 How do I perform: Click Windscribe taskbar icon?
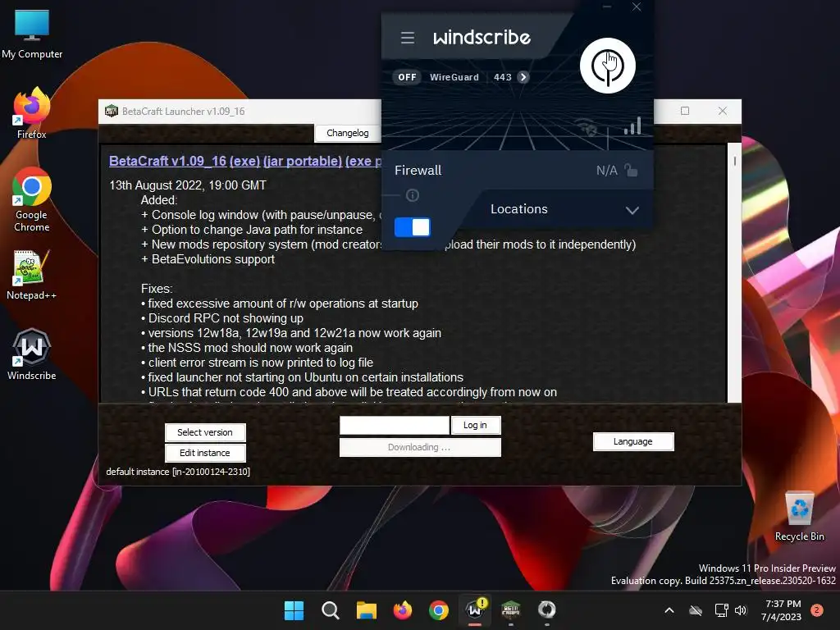click(475, 610)
